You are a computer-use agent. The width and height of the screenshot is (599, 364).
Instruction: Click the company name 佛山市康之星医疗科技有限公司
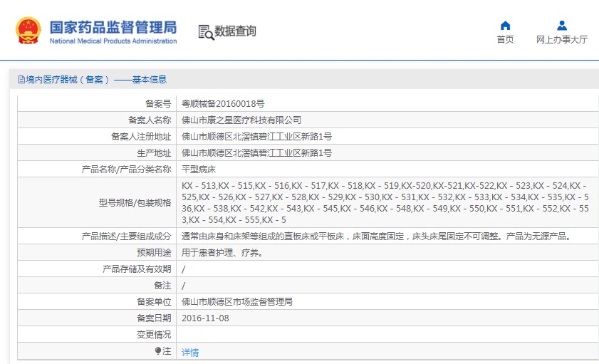[x=241, y=120]
